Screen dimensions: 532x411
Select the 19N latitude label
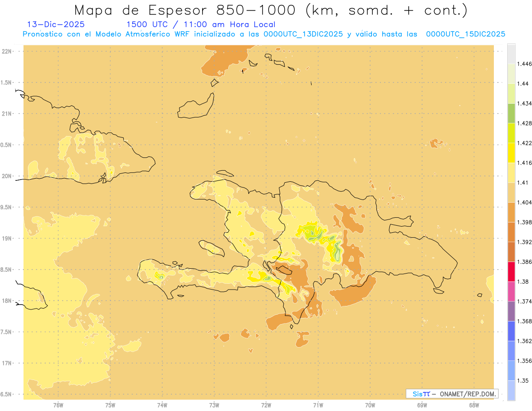click(7, 239)
